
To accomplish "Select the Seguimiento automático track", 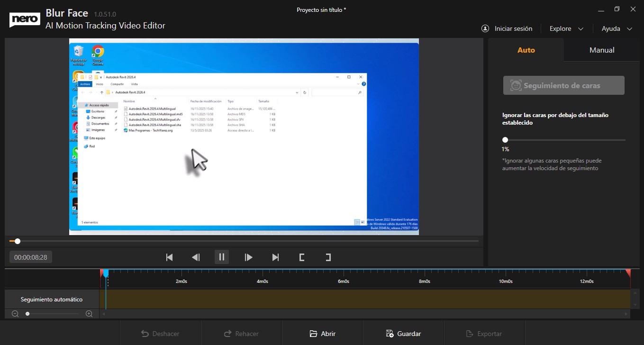I will coord(51,299).
